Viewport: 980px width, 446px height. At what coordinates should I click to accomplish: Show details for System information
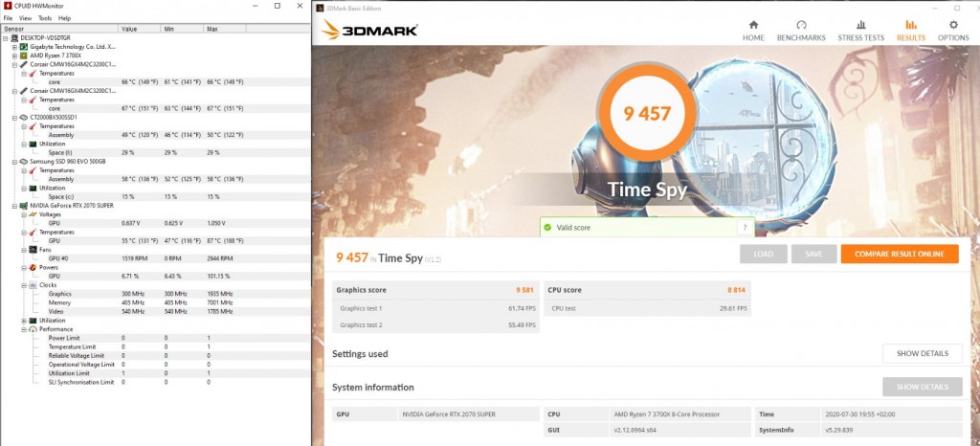[923, 387]
